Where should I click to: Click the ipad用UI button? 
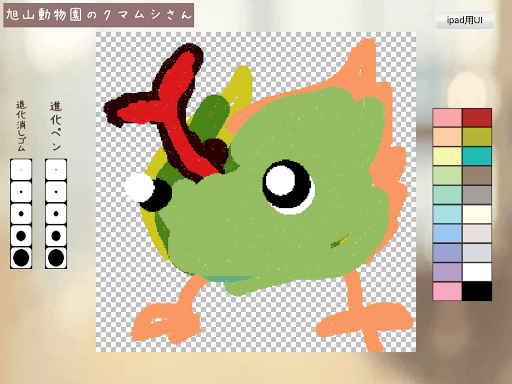[x=465, y=20]
